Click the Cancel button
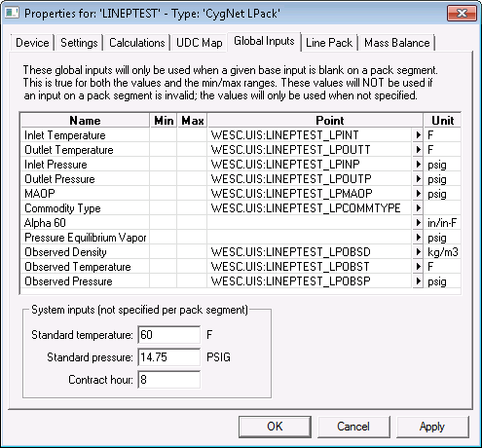The width and height of the screenshot is (482, 448). [353, 427]
